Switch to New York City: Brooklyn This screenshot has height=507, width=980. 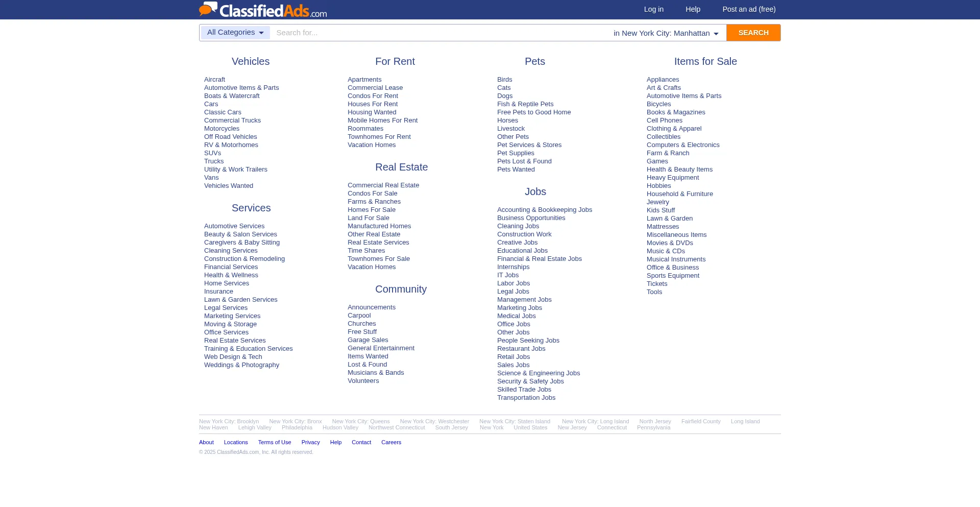229,422
